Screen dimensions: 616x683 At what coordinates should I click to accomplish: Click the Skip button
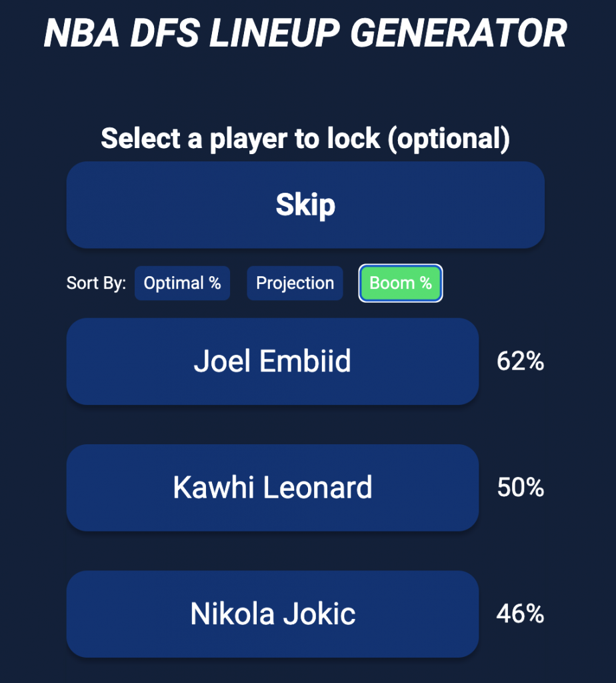click(305, 205)
